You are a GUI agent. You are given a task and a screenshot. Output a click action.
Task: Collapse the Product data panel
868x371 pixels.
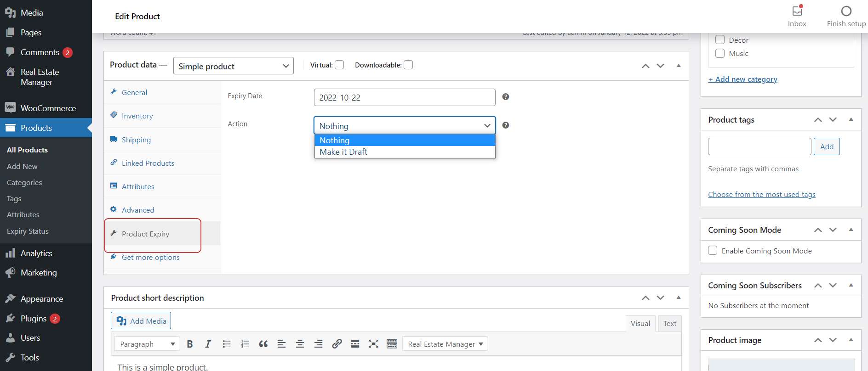(679, 66)
